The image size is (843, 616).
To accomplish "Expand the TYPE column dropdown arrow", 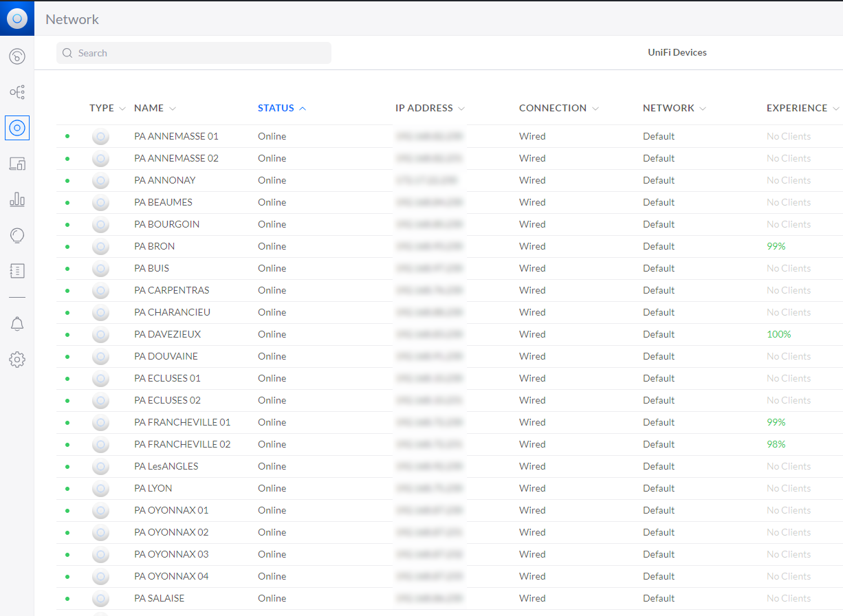I will 122,109.
